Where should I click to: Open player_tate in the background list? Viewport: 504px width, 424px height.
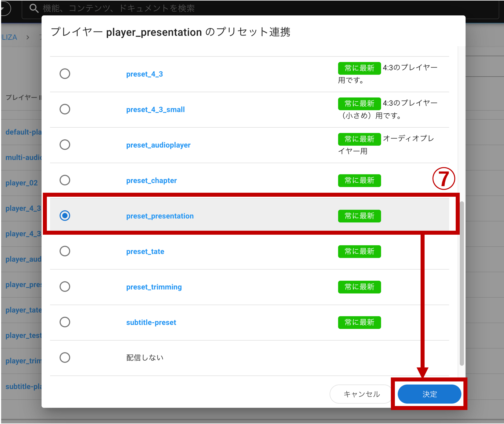24,310
